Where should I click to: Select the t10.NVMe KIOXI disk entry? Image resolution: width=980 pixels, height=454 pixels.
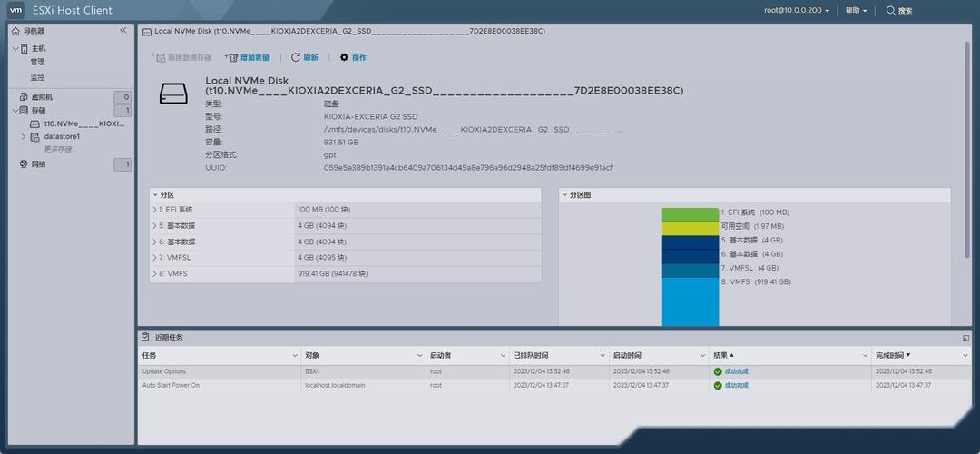tap(84, 123)
